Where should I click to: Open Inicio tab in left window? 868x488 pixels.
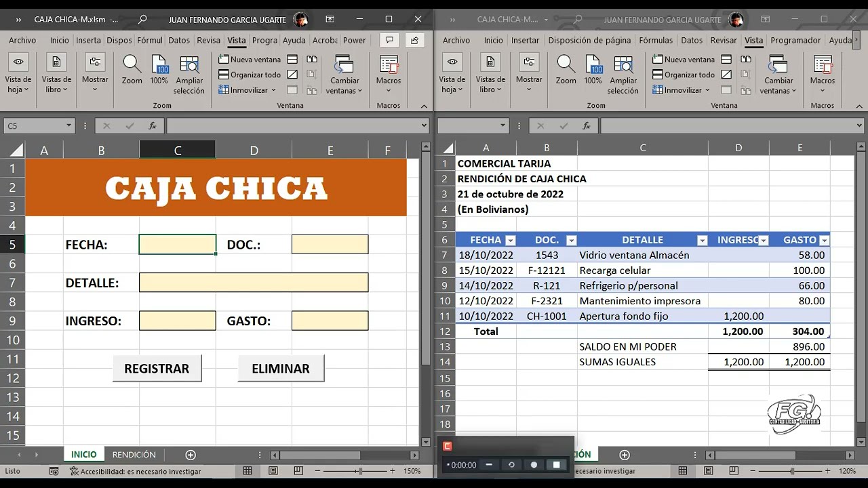[x=59, y=40]
